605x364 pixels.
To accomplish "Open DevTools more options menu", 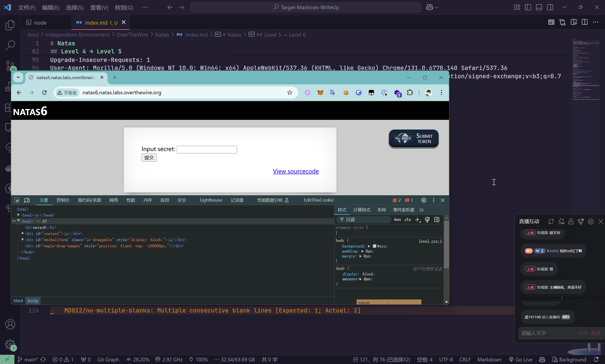I will (433, 200).
